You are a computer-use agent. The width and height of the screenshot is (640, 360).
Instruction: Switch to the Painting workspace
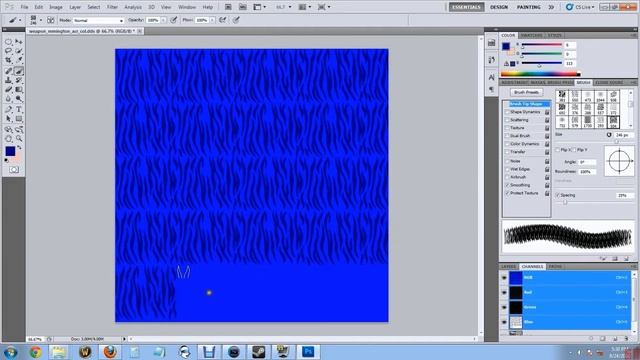click(529, 7)
